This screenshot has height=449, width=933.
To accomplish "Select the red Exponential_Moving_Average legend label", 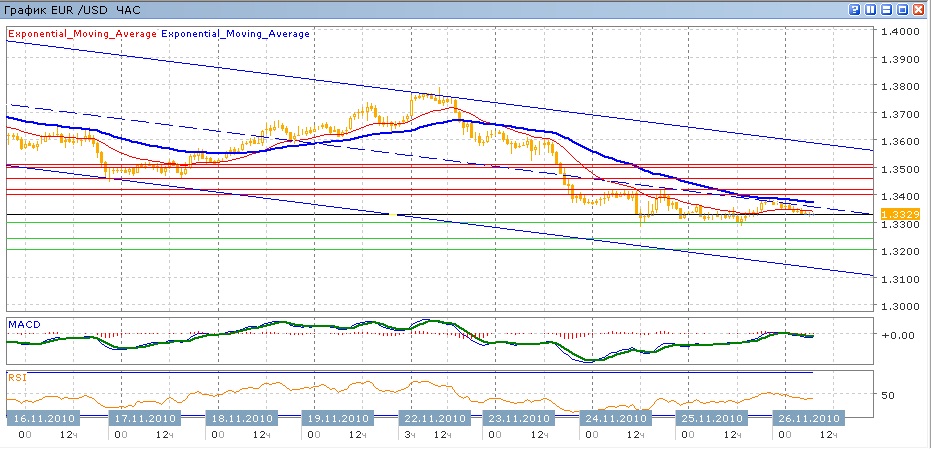I will [83, 33].
